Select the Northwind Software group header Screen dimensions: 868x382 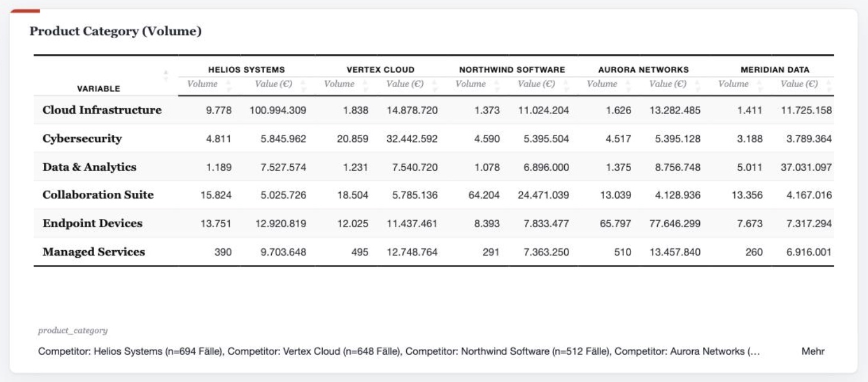[x=512, y=69]
